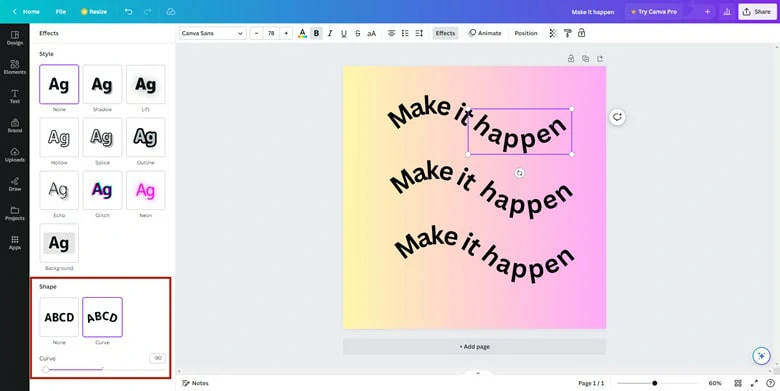
Task: Toggle uppercase aA formatting
Action: coord(372,33)
